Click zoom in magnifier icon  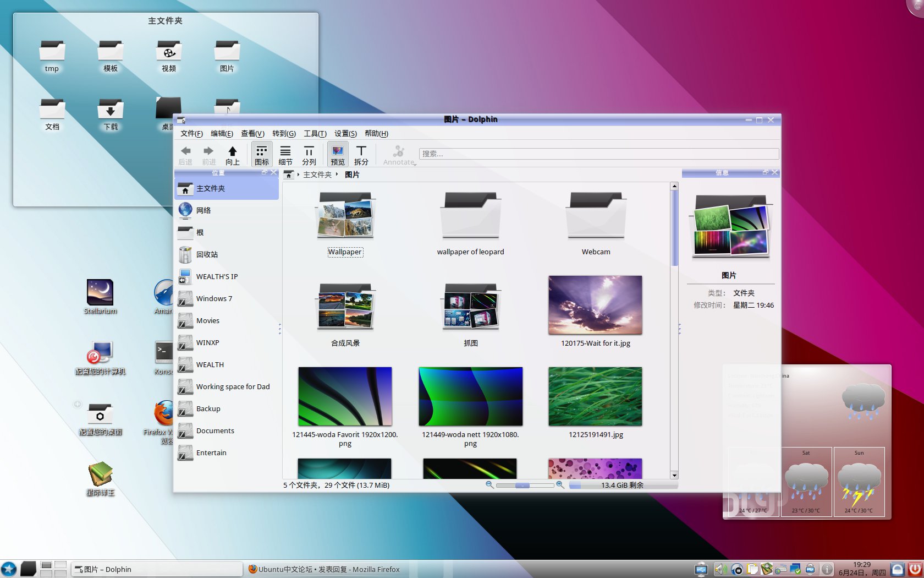[x=560, y=485]
